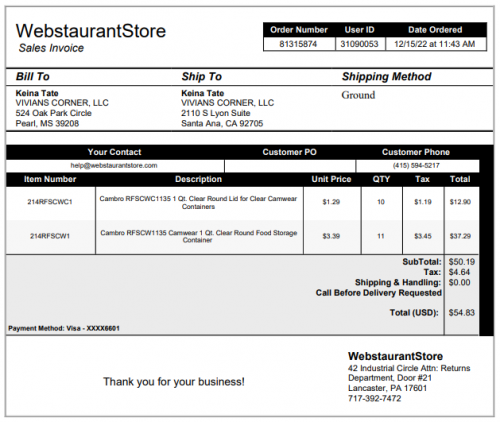Image resolution: width=500 pixels, height=422 pixels.
Task: Select the Clear Round Lid description text
Action: tap(198, 202)
